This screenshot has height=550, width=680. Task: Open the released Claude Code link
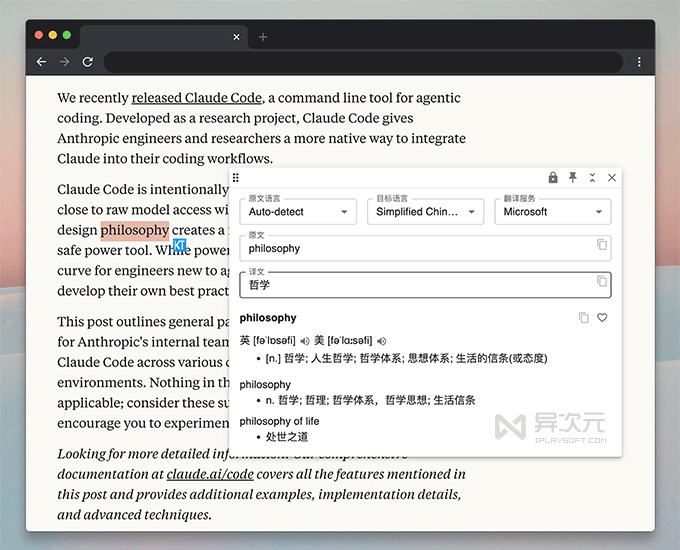[197, 98]
